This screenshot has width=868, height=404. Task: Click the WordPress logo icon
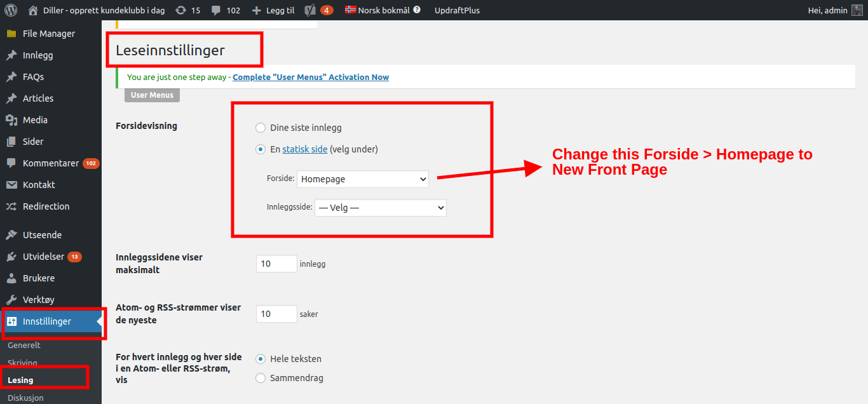10,10
